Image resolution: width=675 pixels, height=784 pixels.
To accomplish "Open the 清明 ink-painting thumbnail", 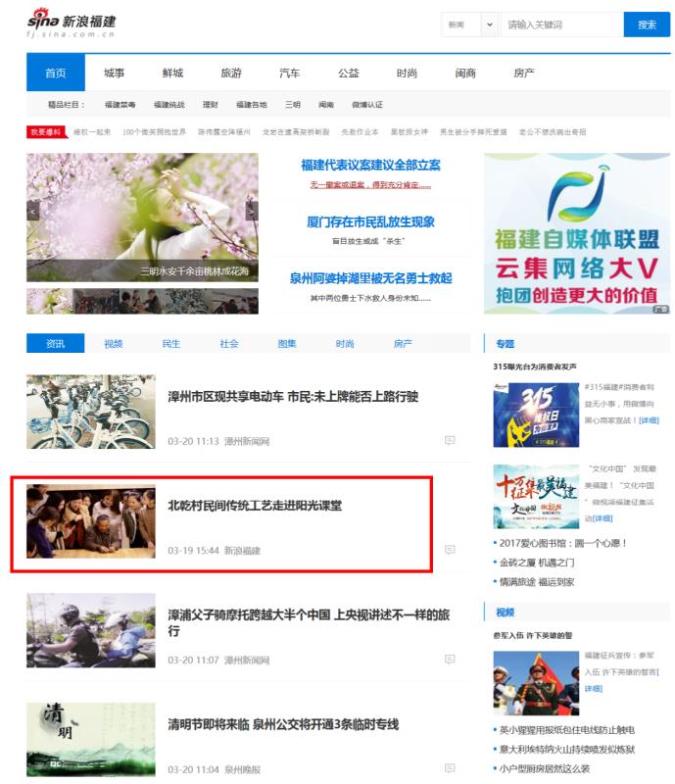I will pyautogui.click(x=91, y=740).
